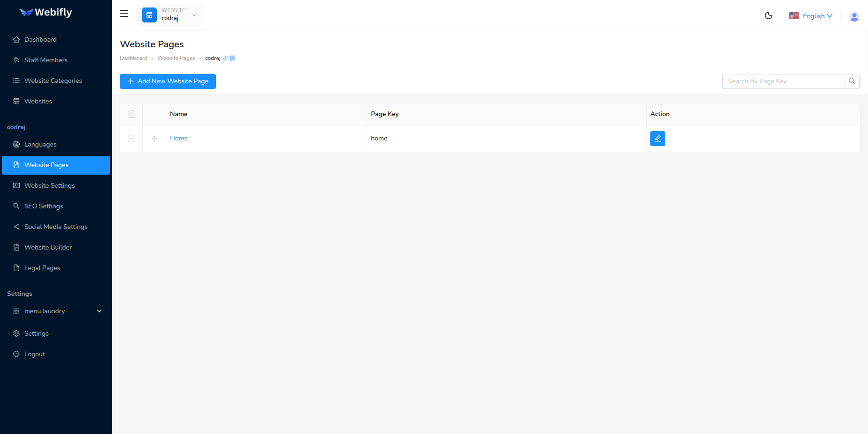Image resolution: width=868 pixels, height=434 pixels.
Task: Open the Home page link in the table
Action: tap(179, 138)
